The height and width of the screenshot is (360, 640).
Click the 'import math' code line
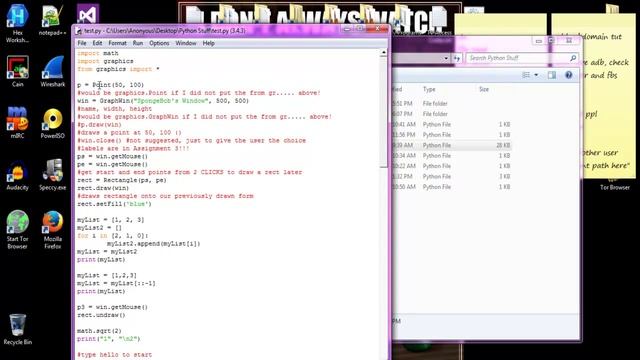(x=98, y=53)
